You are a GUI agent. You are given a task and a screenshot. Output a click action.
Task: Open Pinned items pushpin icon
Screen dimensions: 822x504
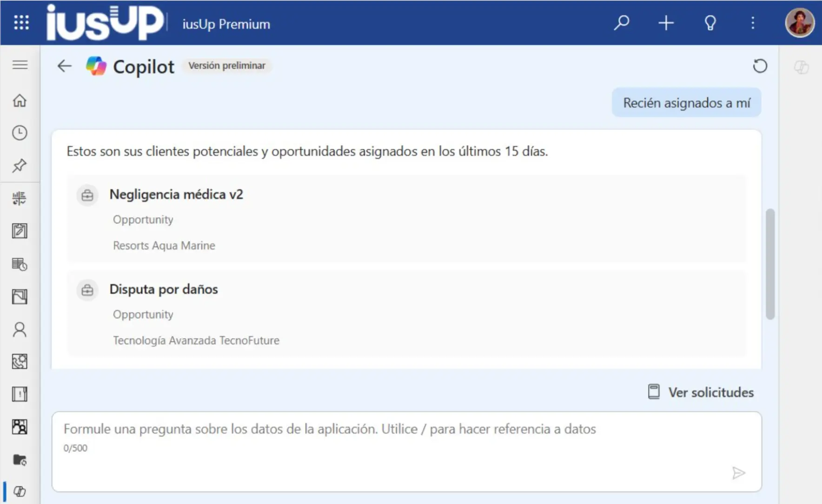[20, 166]
